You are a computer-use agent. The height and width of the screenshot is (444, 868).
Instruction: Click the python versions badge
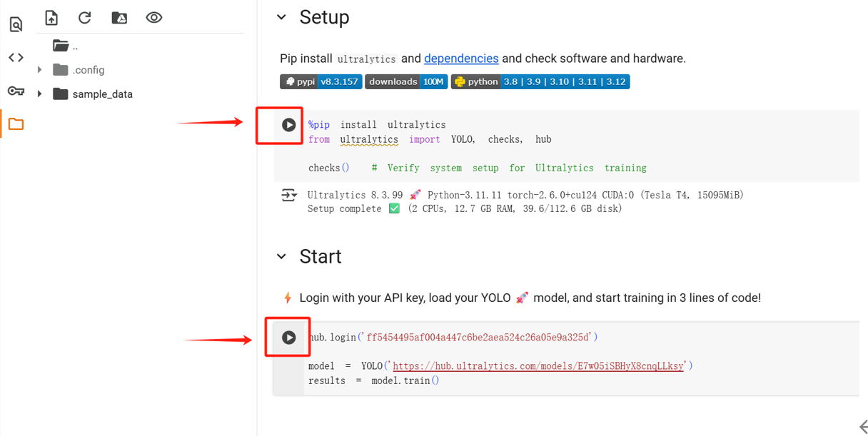point(540,82)
